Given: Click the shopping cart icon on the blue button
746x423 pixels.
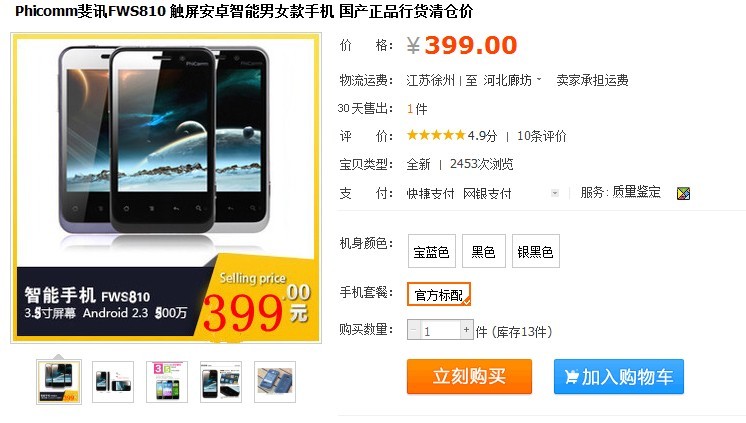Looking at the screenshot, I should coord(571,377).
